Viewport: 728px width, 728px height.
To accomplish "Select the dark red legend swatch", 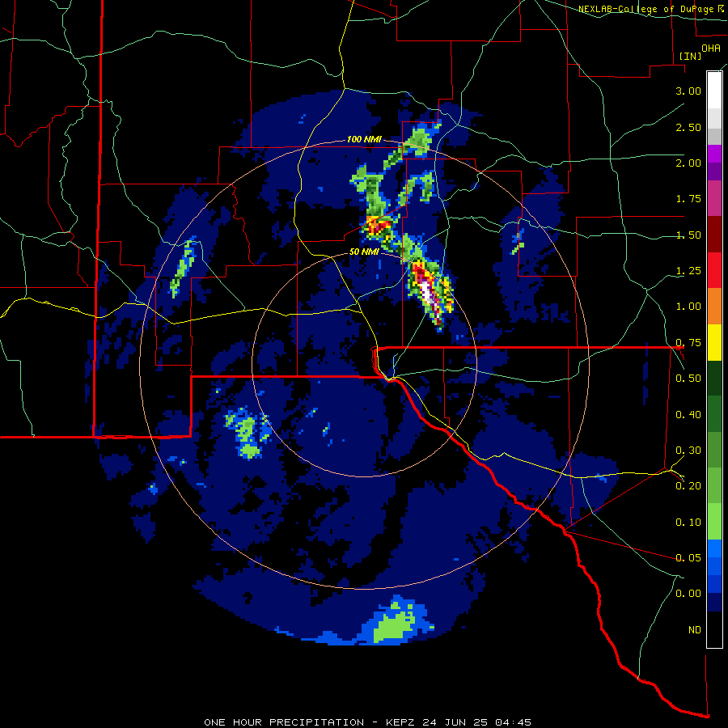I will (714, 235).
